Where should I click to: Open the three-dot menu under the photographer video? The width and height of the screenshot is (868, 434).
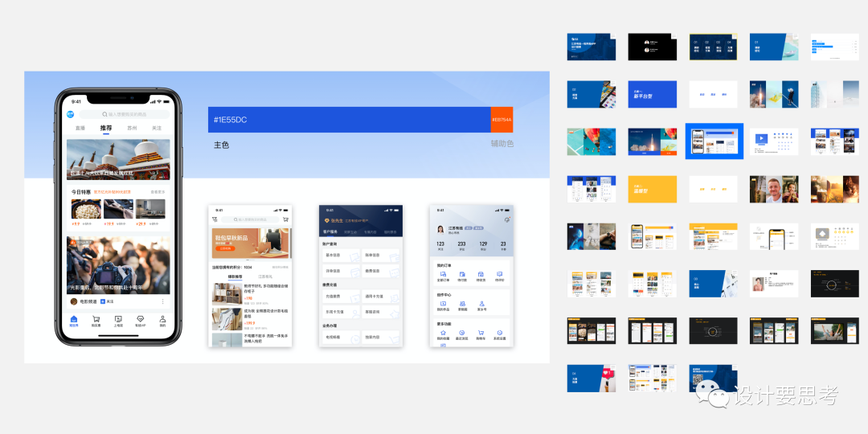[x=163, y=301]
